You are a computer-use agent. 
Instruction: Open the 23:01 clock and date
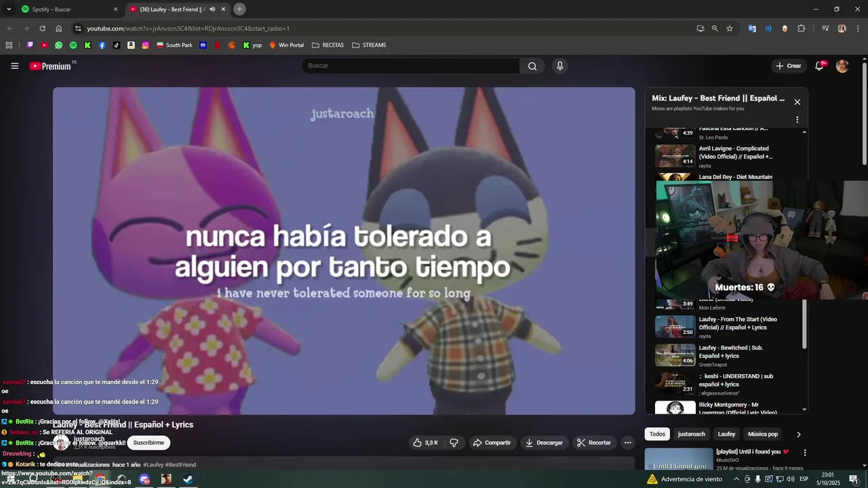[827, 479]
